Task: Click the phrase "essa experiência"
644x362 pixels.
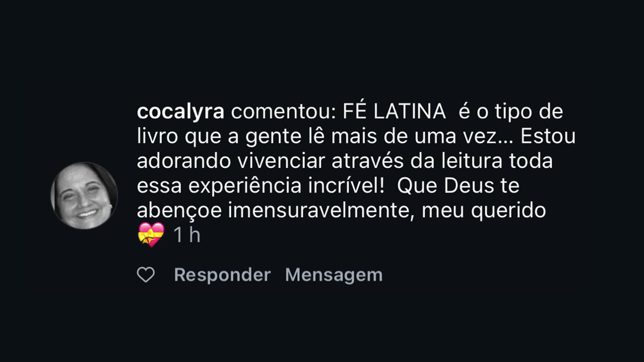Action: point(219,186)
